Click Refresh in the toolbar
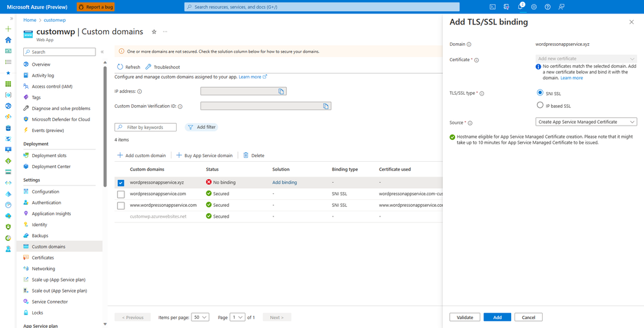The width and height of the screenshot is (644, 328). (x=128, y=67)
